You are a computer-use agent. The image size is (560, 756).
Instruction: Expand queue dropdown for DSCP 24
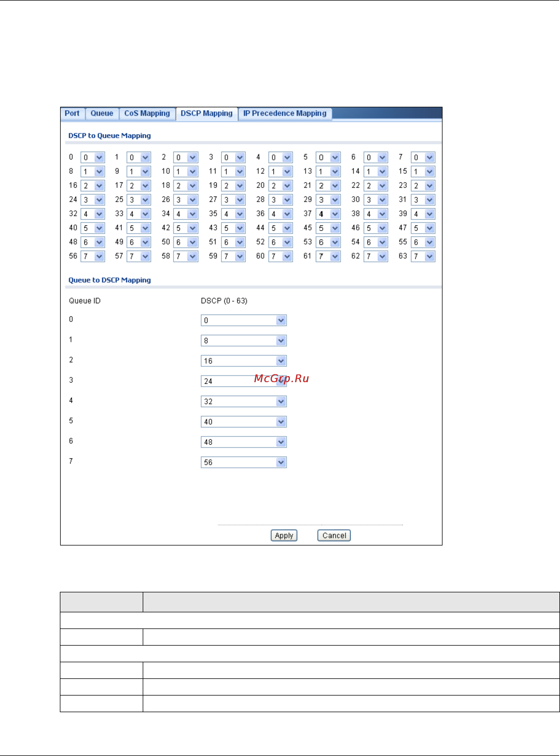(93, 200)
